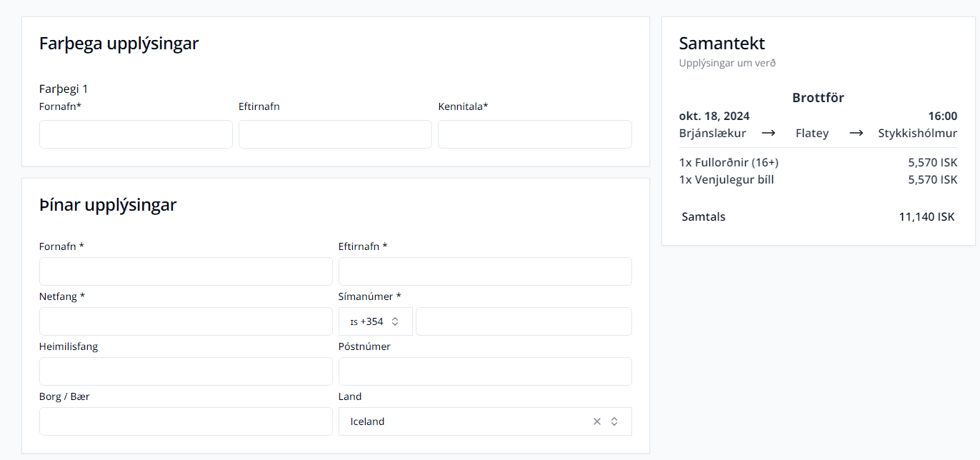Image resolution: width=980 pixels, height=460 pixels.
Task: Click the Farþegi 1 Eftirnafn field
Action: coord(335,134)
